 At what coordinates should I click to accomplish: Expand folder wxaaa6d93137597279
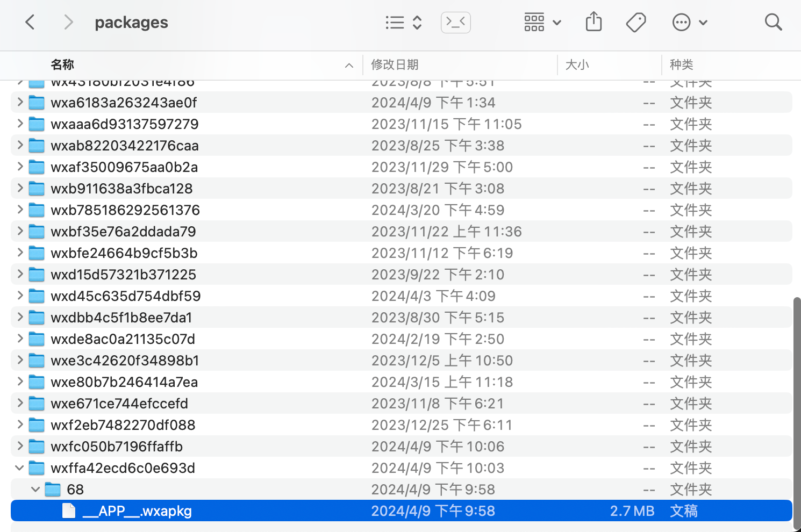click(x=20, y=124)
